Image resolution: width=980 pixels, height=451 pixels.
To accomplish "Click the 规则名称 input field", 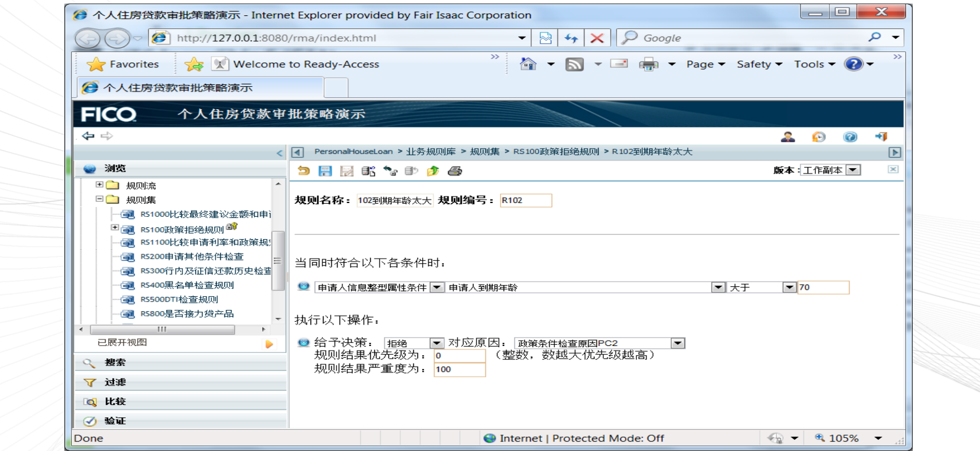I will 395,200.
